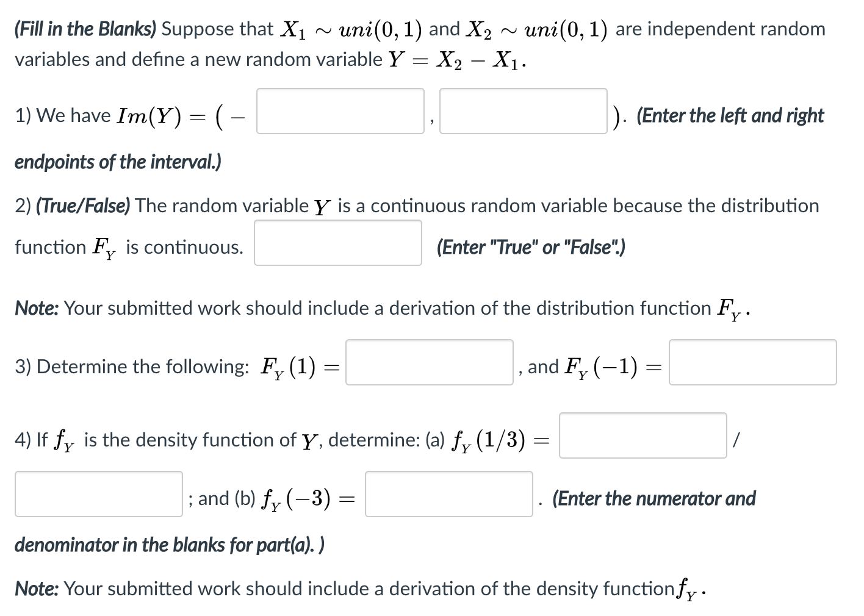
Task: Select the True/False answer box in question 2
Action: coord(337,243)
